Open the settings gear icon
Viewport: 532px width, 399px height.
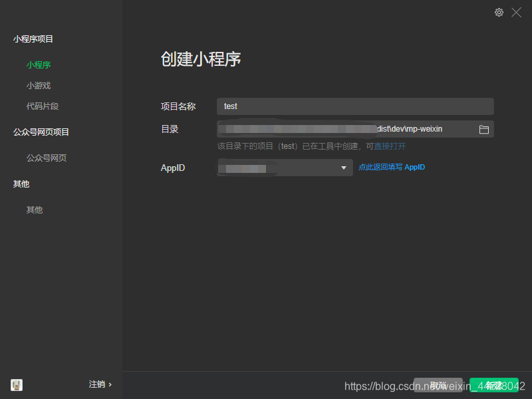click(x=499, y=12)
